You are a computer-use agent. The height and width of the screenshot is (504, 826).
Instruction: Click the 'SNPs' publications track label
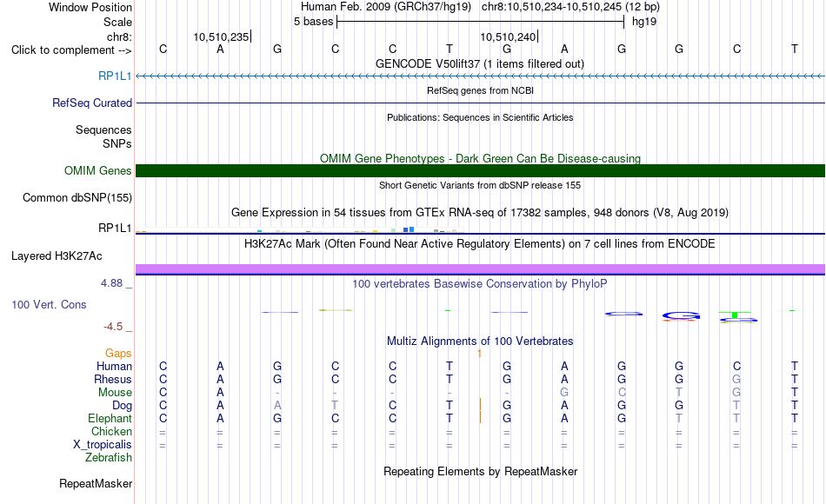pyautogui.click(x=117, y=143)
